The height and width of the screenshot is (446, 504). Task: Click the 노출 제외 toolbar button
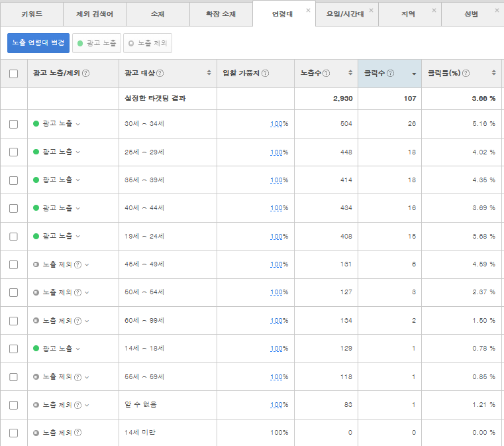(x=148, y=43)
